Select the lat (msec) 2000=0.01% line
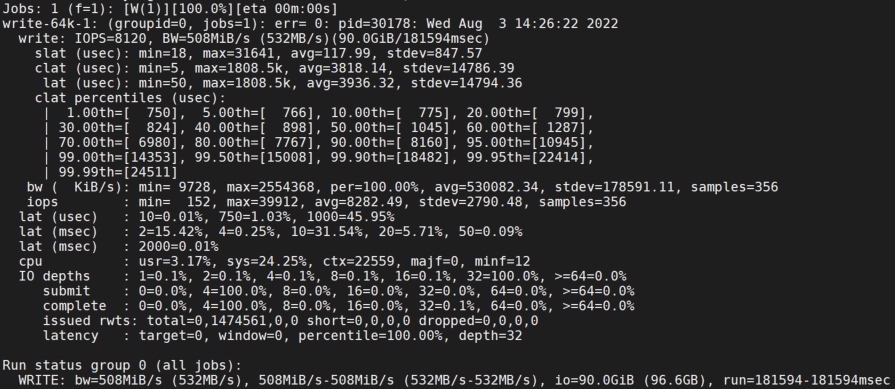Viewport: 895px width, 389px height. point(118,246)
